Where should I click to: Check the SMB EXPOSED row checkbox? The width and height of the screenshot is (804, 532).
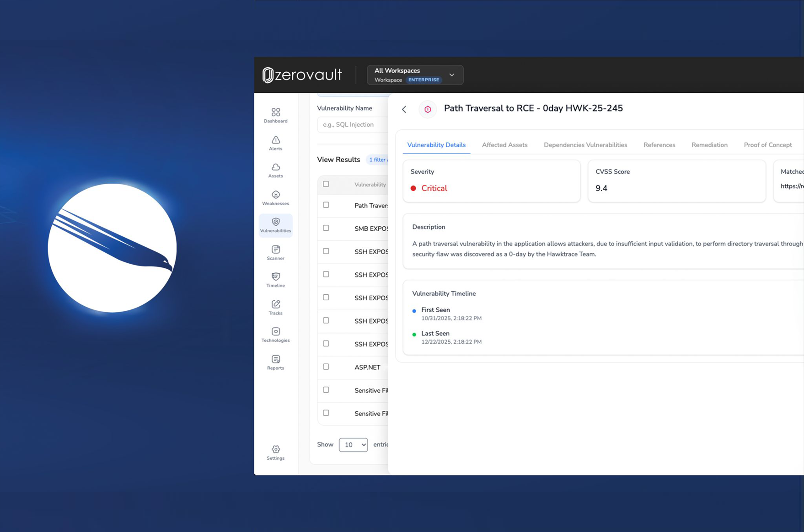coord(326,228)
